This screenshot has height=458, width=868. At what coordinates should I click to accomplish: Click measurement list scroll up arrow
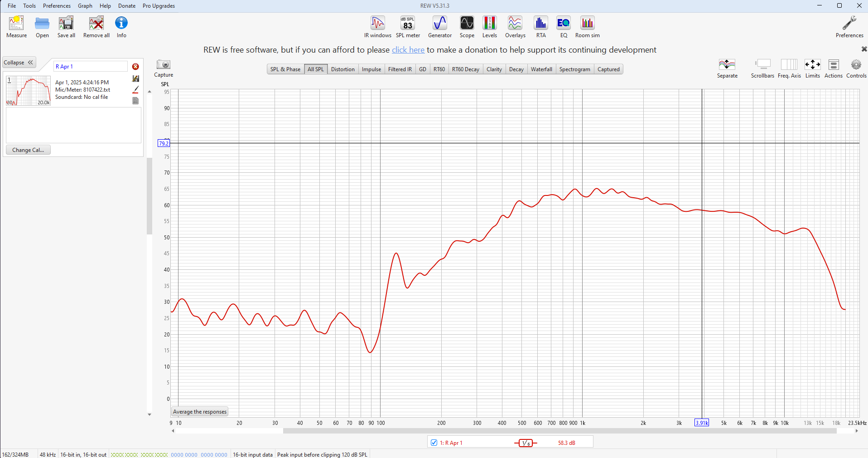(x=149, y=92)
